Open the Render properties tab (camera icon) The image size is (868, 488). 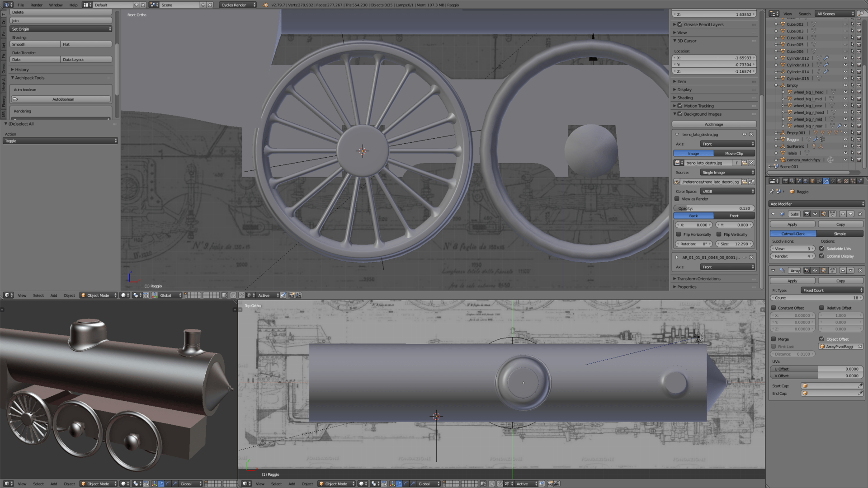(x=786, y=181)
